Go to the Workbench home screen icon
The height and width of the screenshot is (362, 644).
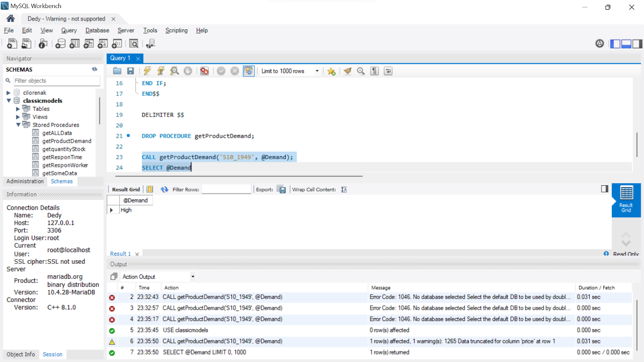[x=10, y=19]
